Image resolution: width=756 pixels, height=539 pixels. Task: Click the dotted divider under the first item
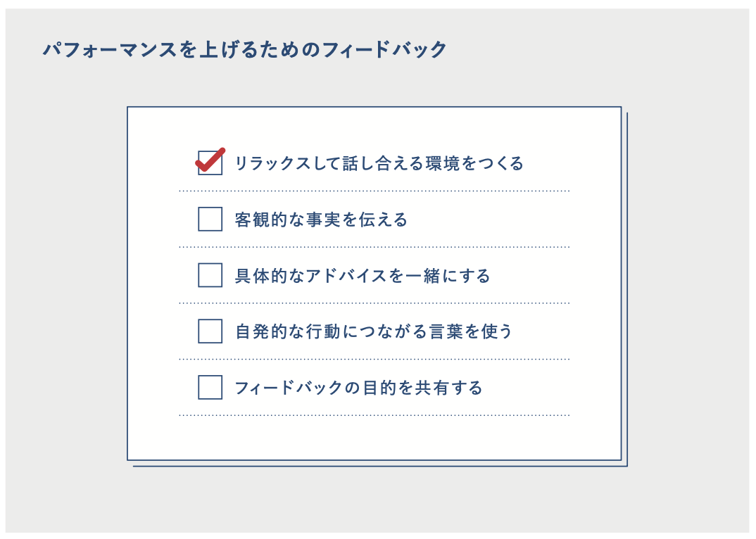click(374, 191)
